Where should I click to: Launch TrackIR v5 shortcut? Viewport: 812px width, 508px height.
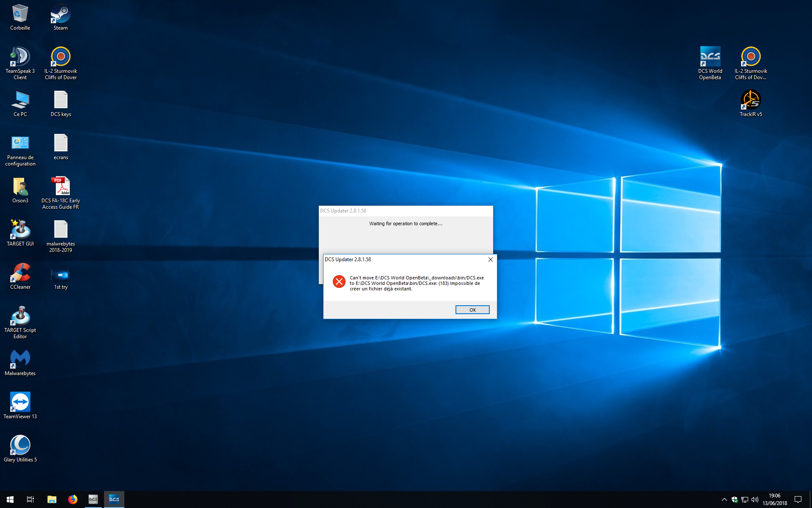(751, 104)
